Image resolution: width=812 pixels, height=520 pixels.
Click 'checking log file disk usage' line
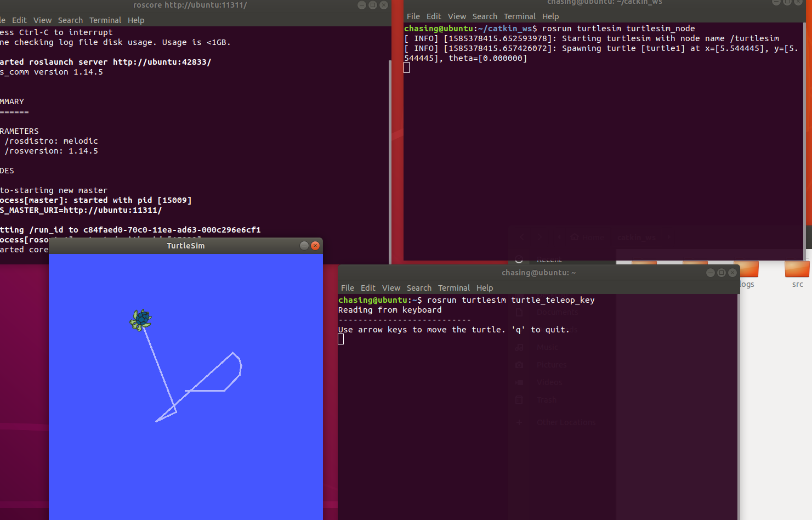click(x=115, y=42)
